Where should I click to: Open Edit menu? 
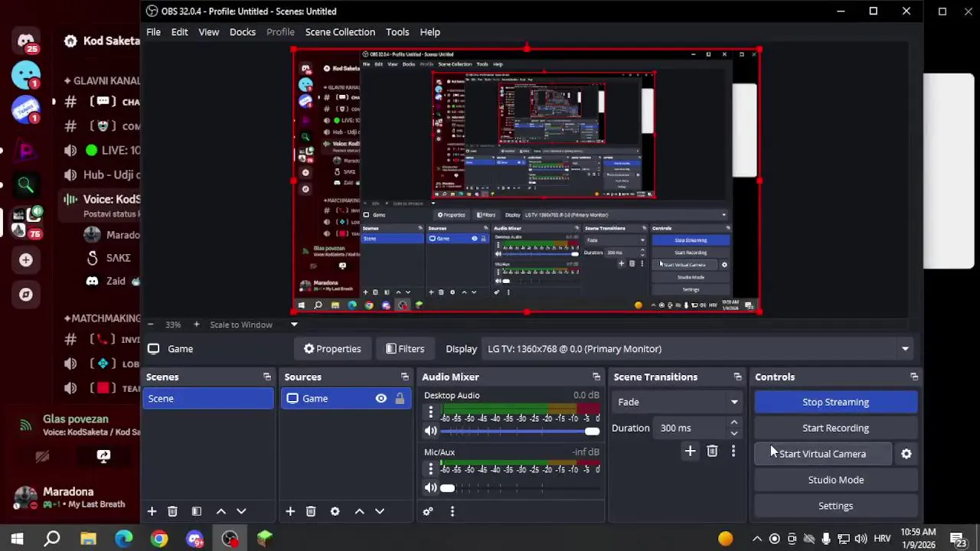[x=179, y=32]
